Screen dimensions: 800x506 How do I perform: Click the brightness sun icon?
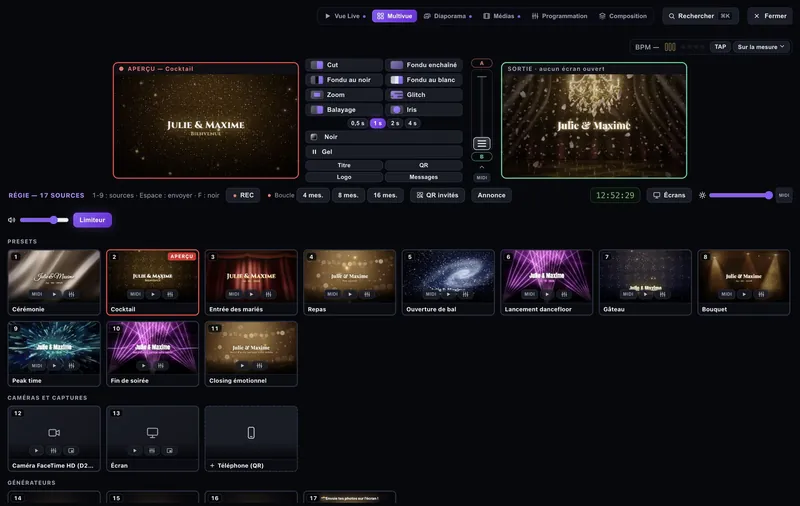[x=702, y=195]
